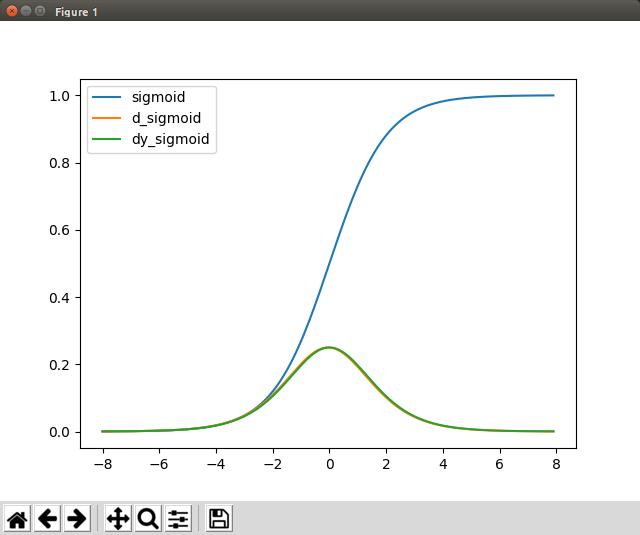Click x-axis tick label −2
This screenshot has height=535, width=640.
coord(273,464)
